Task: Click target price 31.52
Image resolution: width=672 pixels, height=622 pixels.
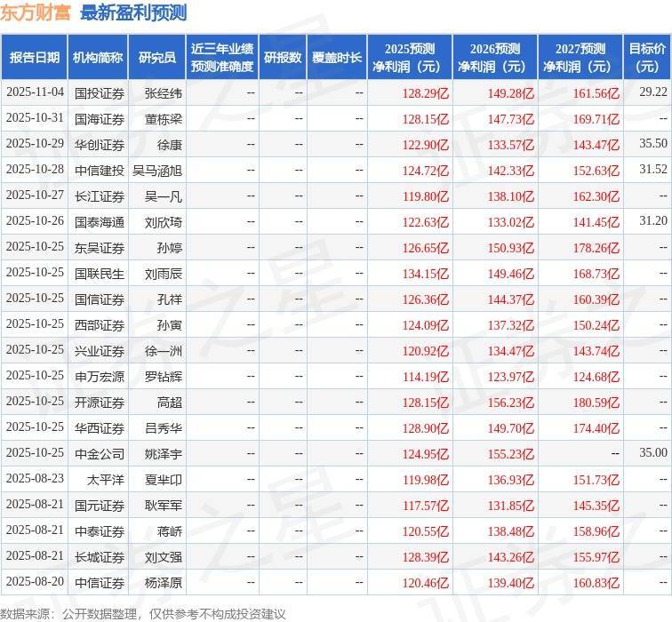Action: pyautogui.click(x=653, y=169)
